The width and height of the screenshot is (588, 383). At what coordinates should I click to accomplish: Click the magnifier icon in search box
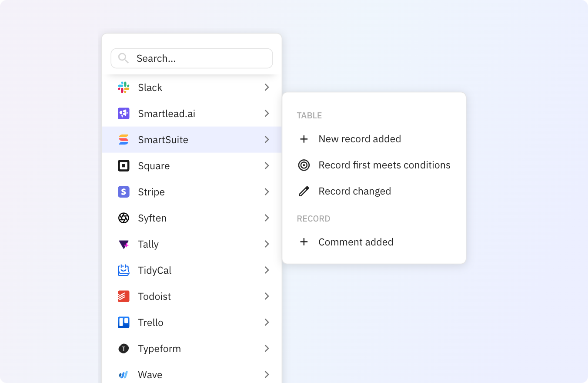pyautogui.click(x=124, y=58)
